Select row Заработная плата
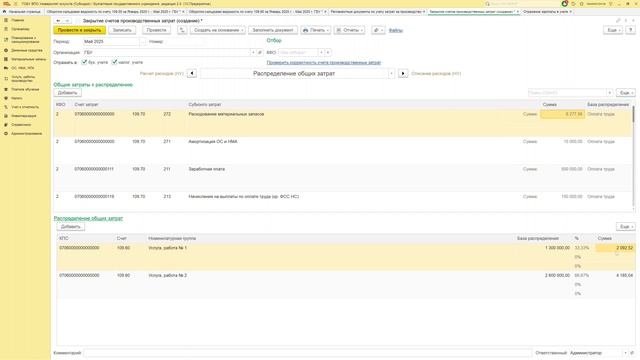The height and width of the screenshot is (360, 640). click(x=343, y=178)
